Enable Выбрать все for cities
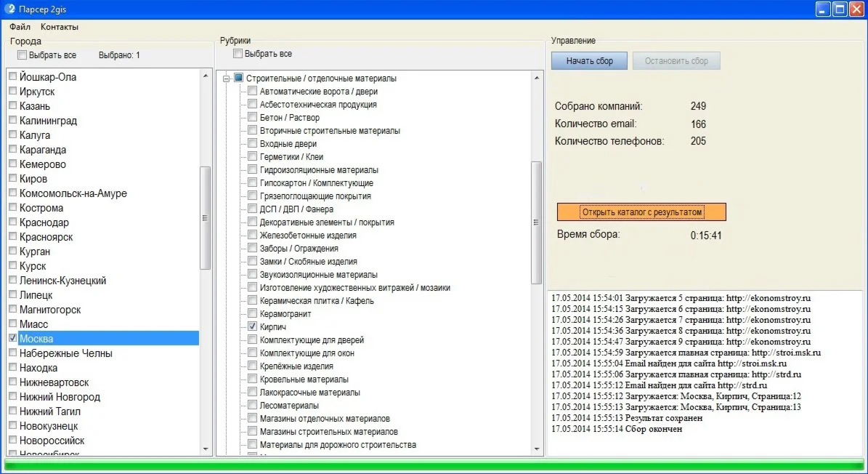 22,55
